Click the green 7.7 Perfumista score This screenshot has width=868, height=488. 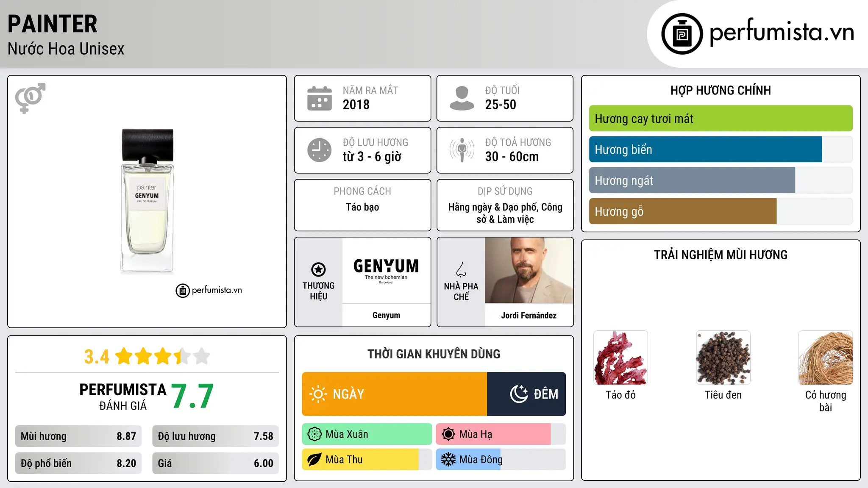tap(192, 396)
